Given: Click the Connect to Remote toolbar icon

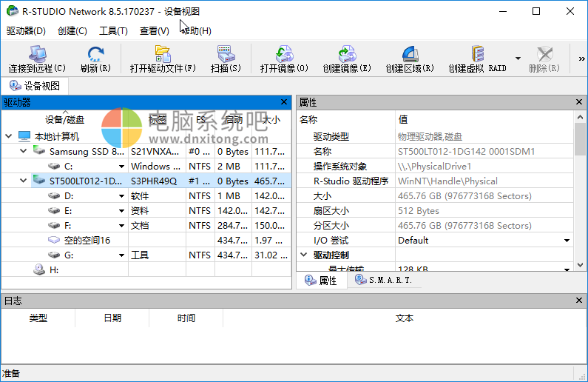Looking at the screenshot, I should tap(37, 54).
